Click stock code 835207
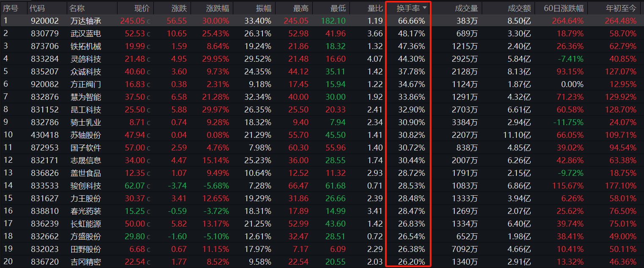 point(45,71)
